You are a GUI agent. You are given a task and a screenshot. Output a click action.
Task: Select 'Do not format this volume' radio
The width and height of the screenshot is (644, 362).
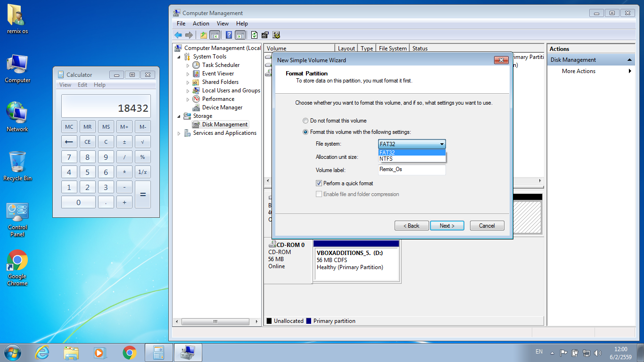[305, 121]
